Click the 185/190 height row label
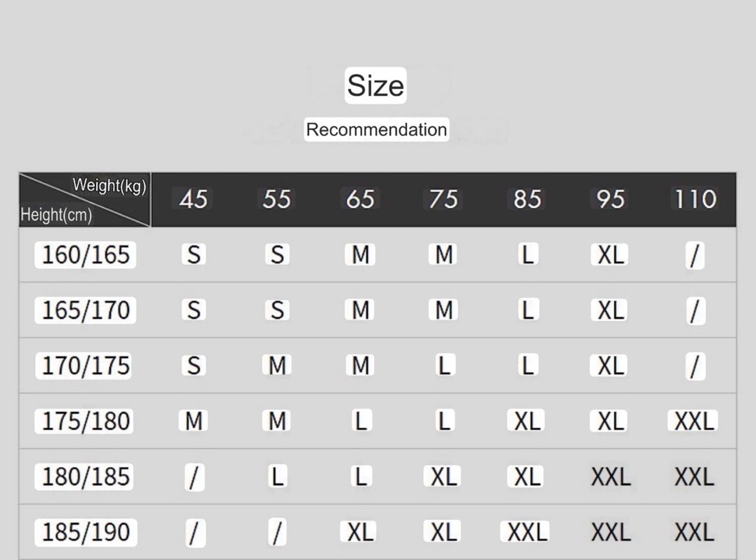The image size is (756, 560). (x=86, y=532)
